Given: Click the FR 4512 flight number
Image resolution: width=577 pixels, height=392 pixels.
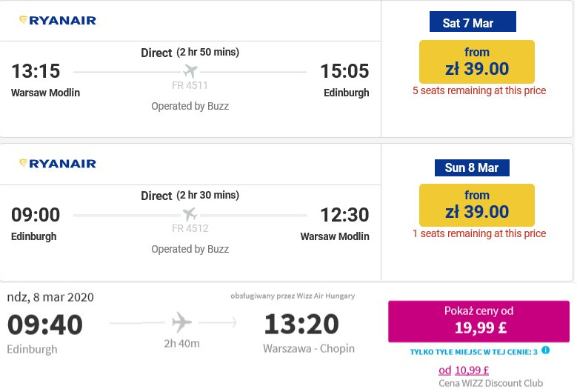Looking at the screenshot, I should point(190,228).
